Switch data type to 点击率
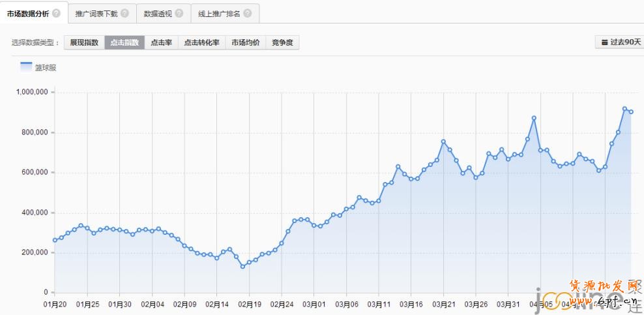Screen dimensions: 644x315 pyautogui.click(x=161, y=42)
